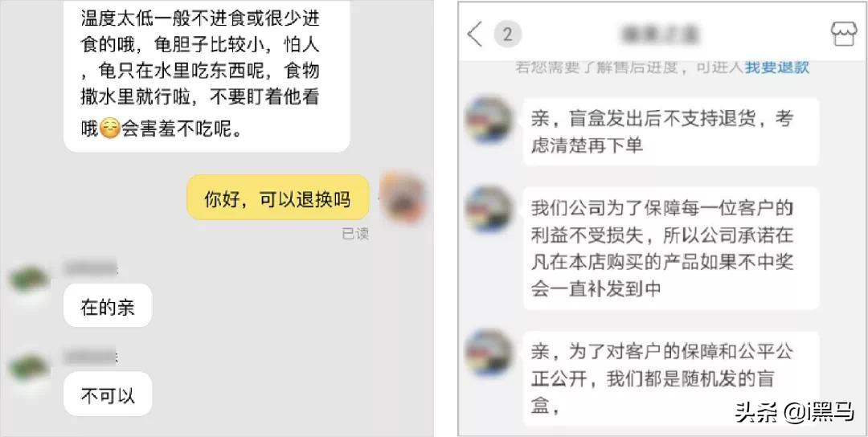
Task: Tap the blurred shop name title
Action: coord(659,35)
